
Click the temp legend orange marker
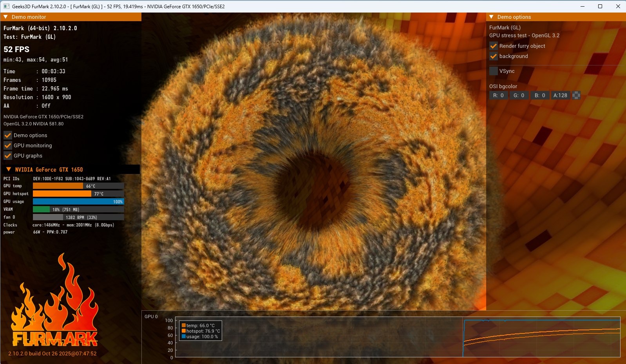click(184, 326)
